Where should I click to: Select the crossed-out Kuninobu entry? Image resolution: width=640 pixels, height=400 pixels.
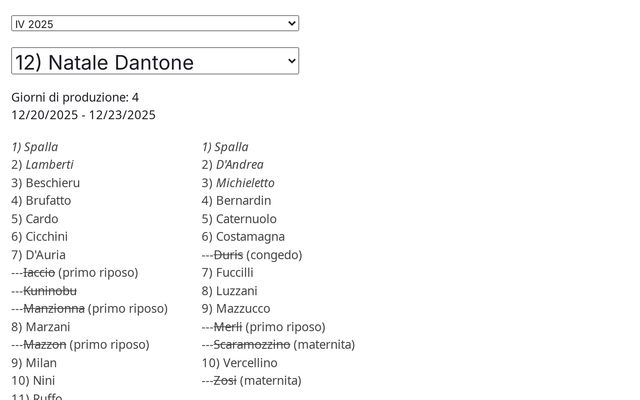click(x=50, y=291)
